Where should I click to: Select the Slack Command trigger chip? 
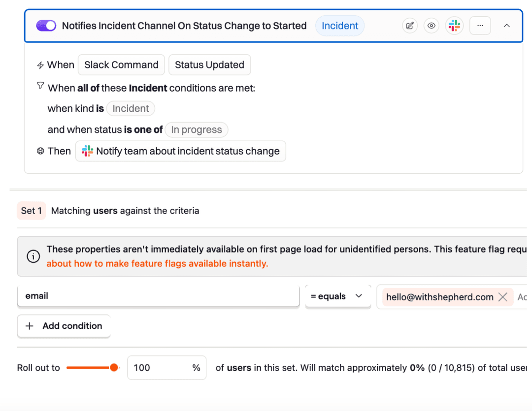[x=121, y=65]
